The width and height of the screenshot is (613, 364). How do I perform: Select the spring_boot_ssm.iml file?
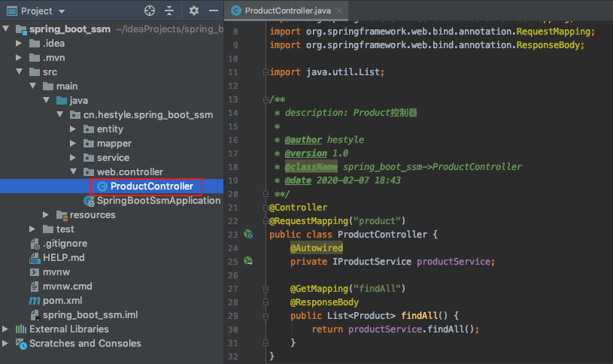(90, 314)
